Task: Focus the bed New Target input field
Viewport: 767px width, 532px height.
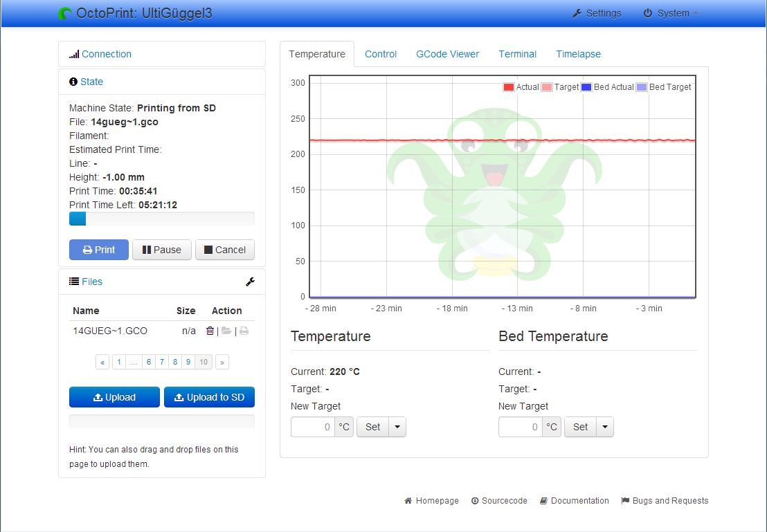Action: [521, 427]
